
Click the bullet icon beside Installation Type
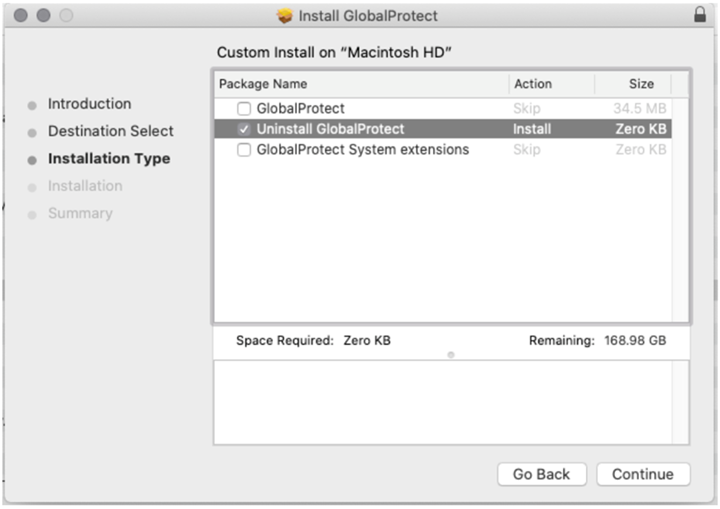(32, 159)
